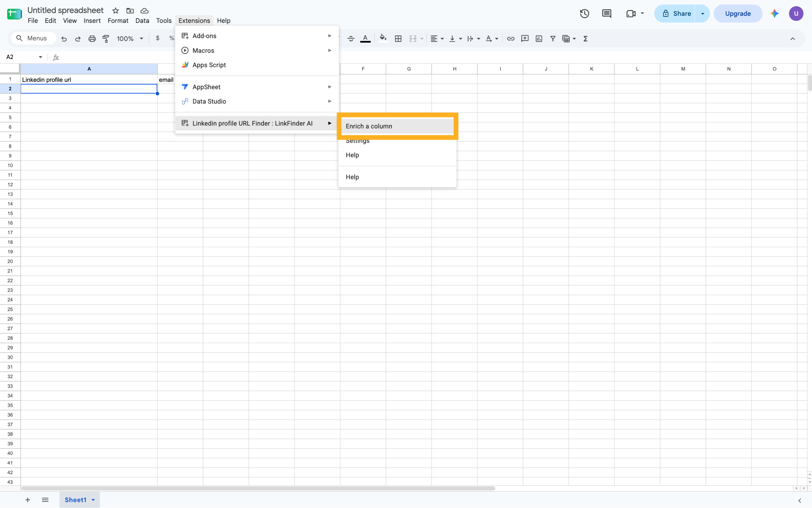This screenshot has height=508, width=812.
Task: Click the Share button
Action: pos(675,14)
